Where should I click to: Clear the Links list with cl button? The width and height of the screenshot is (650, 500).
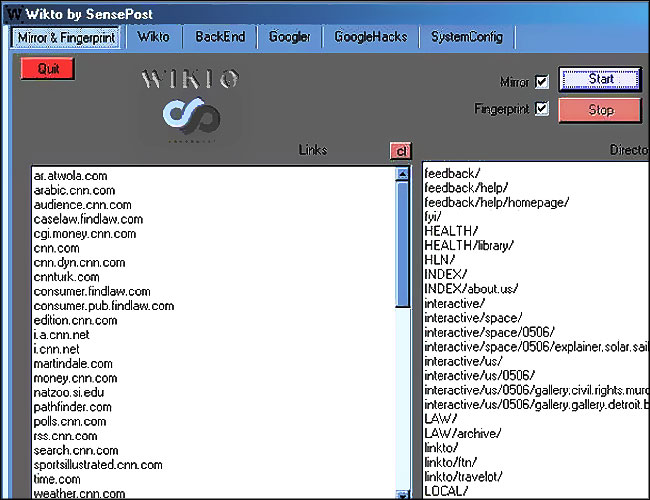point(400,151)
